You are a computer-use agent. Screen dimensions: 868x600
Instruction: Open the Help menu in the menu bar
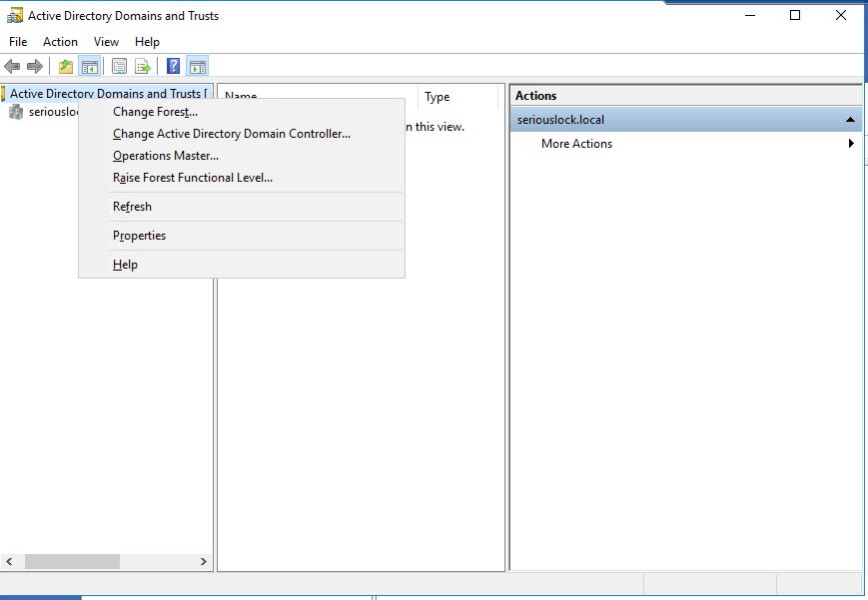pos(147,42)
